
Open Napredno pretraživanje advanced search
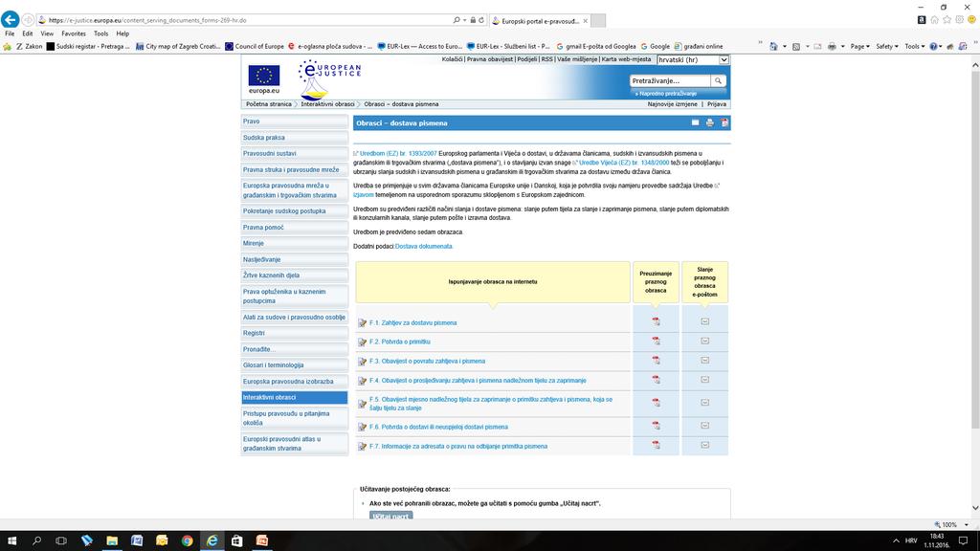click(x=667, y=94)
